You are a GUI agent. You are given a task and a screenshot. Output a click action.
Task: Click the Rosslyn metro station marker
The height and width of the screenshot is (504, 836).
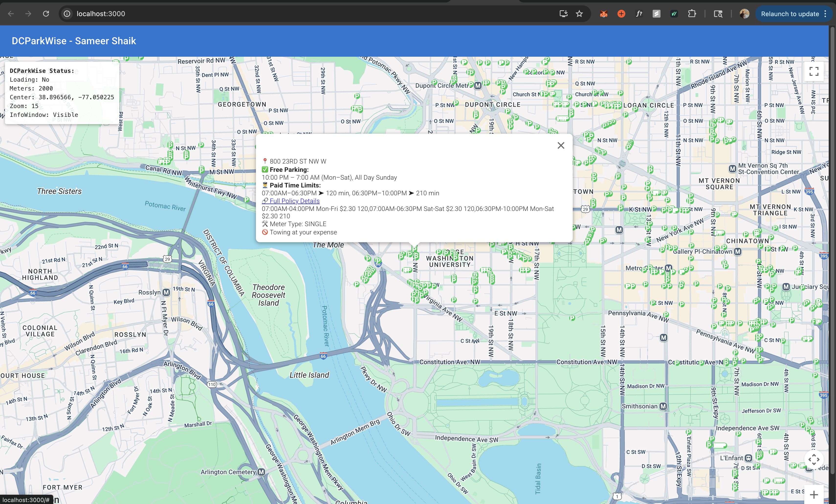(166, 292)
